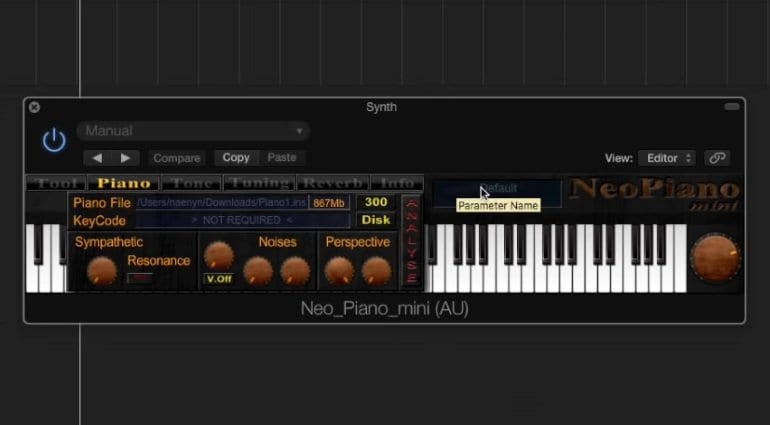Click the Paste settings button
This screenshot has width=770, height=425.
(282, 158)
